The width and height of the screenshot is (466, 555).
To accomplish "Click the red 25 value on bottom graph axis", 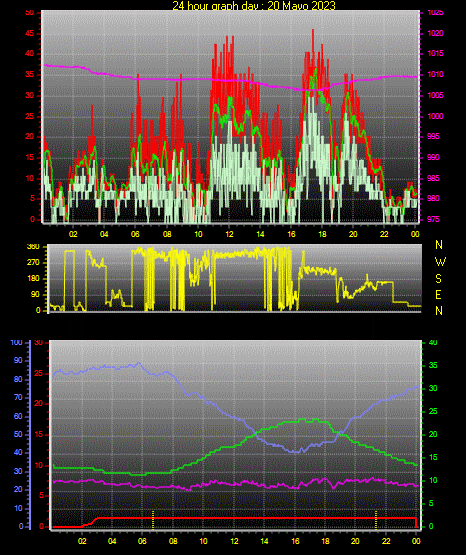I will pos(39,373).
